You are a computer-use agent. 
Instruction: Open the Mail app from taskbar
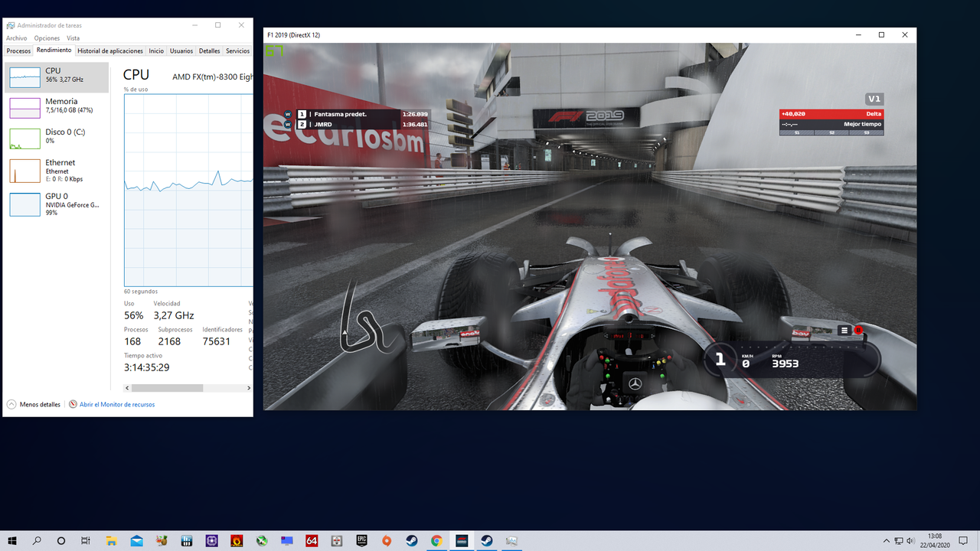point(136,540)
